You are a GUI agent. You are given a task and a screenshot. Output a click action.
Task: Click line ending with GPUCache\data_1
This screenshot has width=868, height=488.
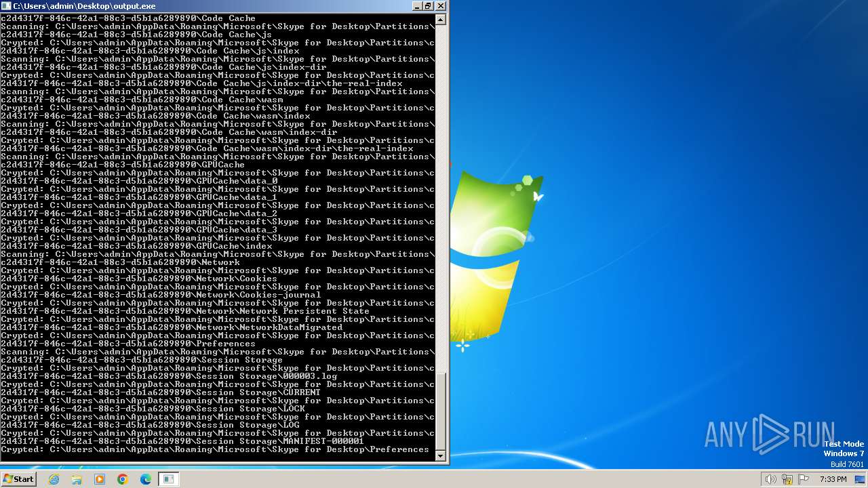coord(138,197)
